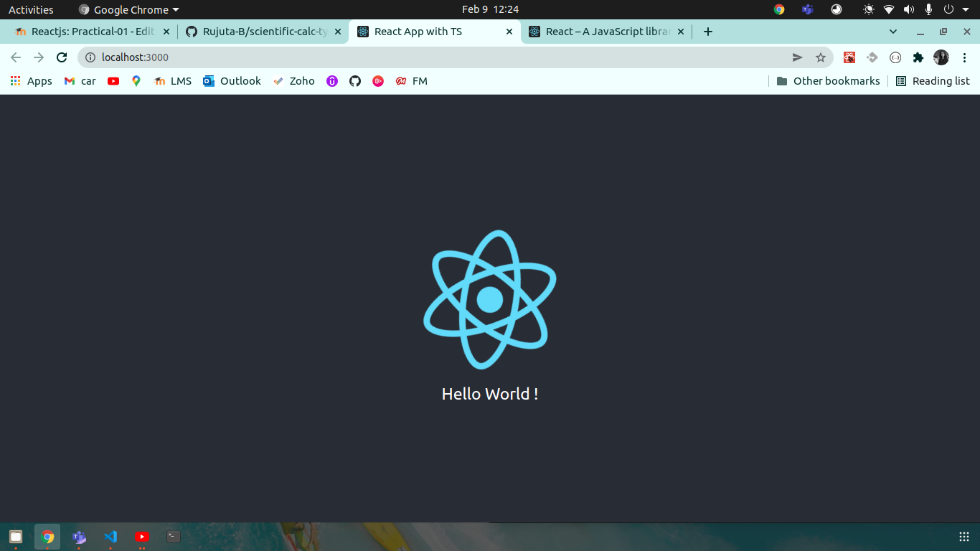Image resolution: width=980 pixels, height=551 pixels.
Task: Go forward to the next page
Action: (39, 57)
